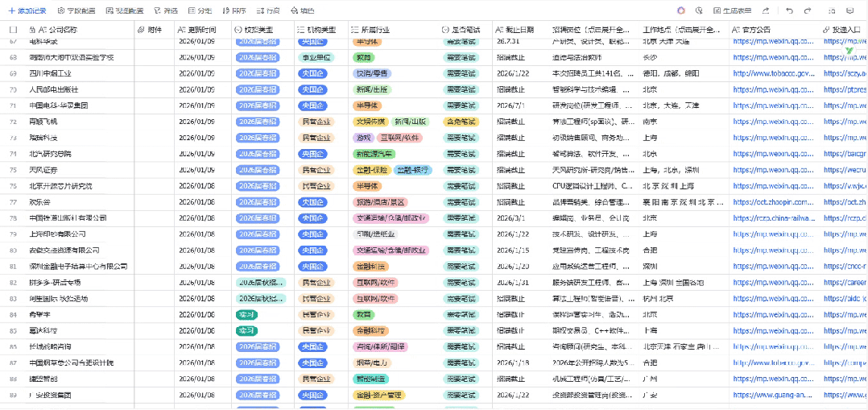Open the rczp.china-railway 官方公告 link in row 78
This screenshot has width=868, height=410.
[773, 218]
